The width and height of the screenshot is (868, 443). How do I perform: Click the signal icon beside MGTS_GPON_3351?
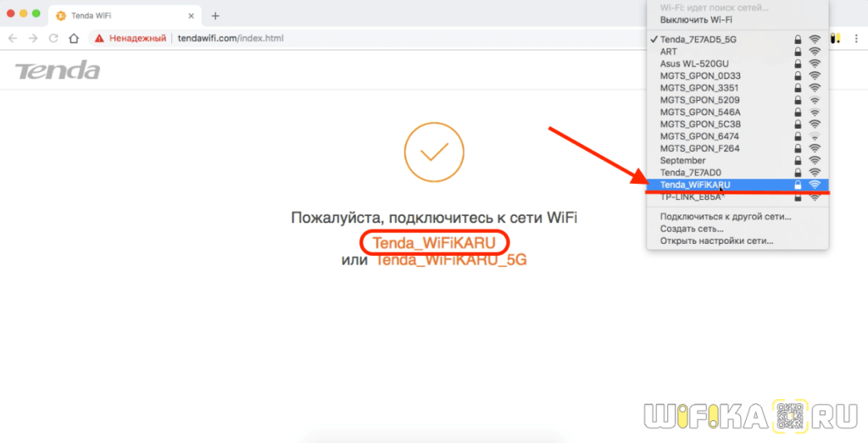coord(815,88)
